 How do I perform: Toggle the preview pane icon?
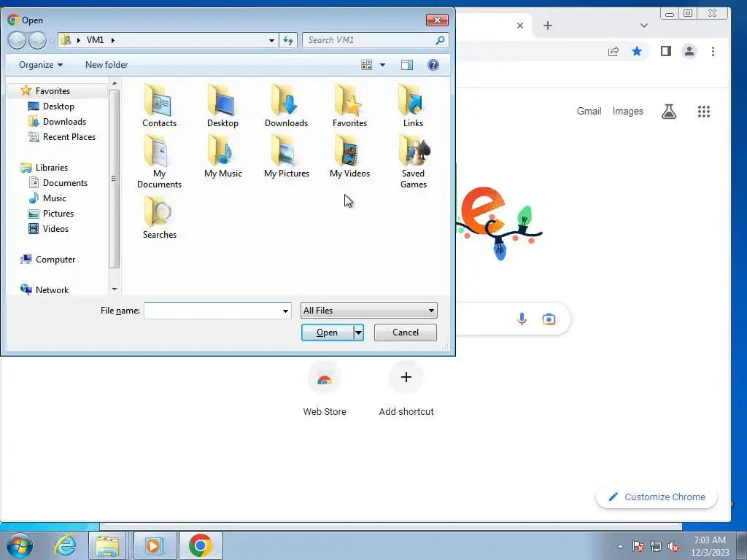coord(407,65)
